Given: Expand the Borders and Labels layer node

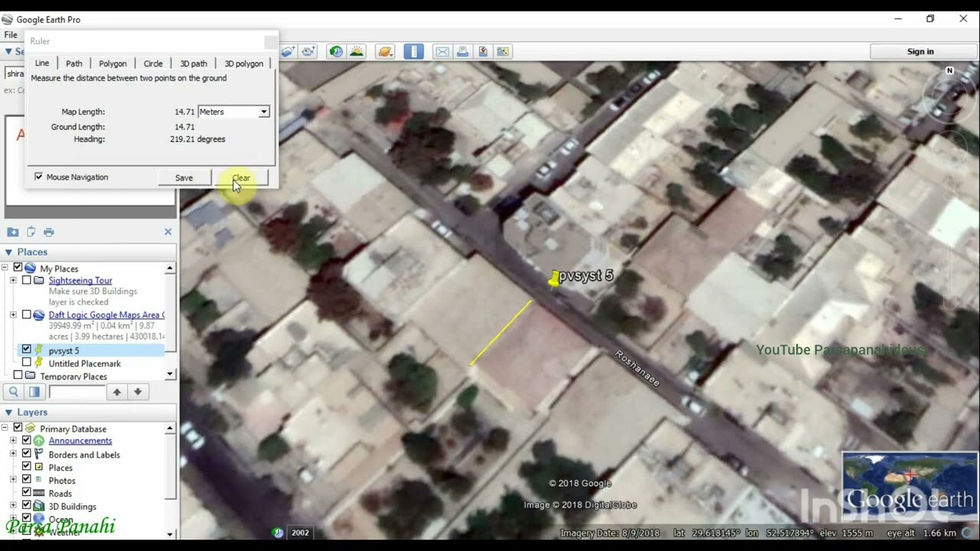Looking at the screenshot, I should 13,454.
